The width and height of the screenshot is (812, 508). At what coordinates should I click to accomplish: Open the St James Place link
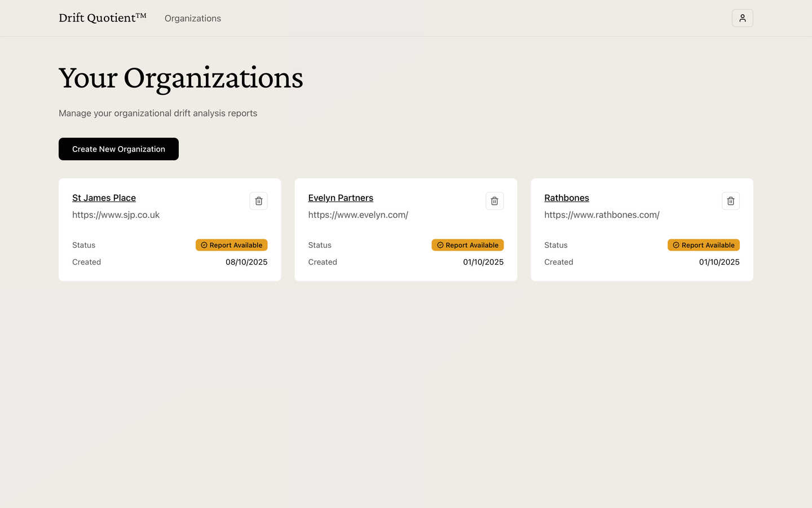(104, 198)
